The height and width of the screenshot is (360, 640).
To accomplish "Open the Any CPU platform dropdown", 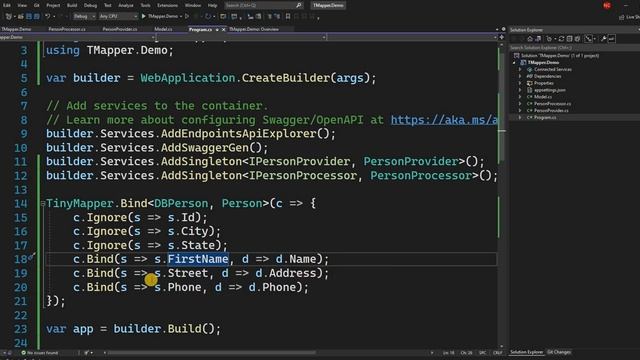I will pos(118,16).
